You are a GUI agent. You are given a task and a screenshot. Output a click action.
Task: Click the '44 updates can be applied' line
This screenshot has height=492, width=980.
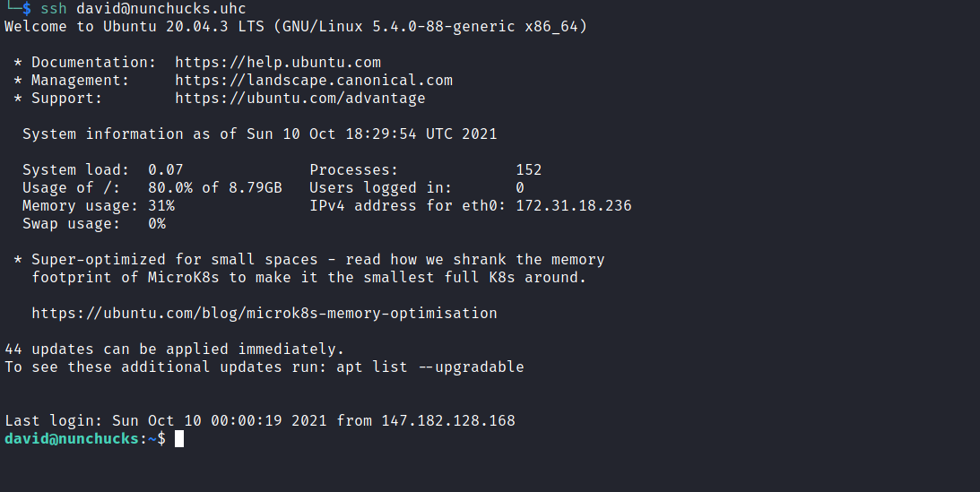(175, 350)
